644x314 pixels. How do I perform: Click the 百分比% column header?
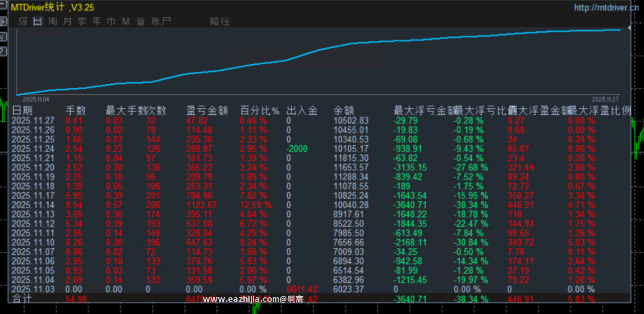click(260, 111)
